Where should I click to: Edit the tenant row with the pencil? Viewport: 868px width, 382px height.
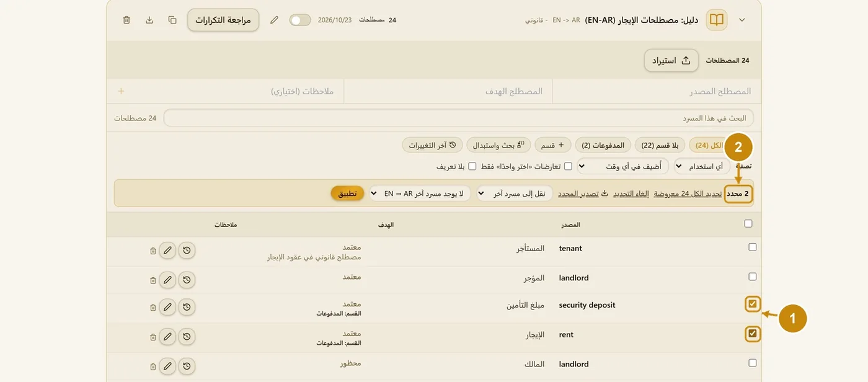tap(167, 251)
